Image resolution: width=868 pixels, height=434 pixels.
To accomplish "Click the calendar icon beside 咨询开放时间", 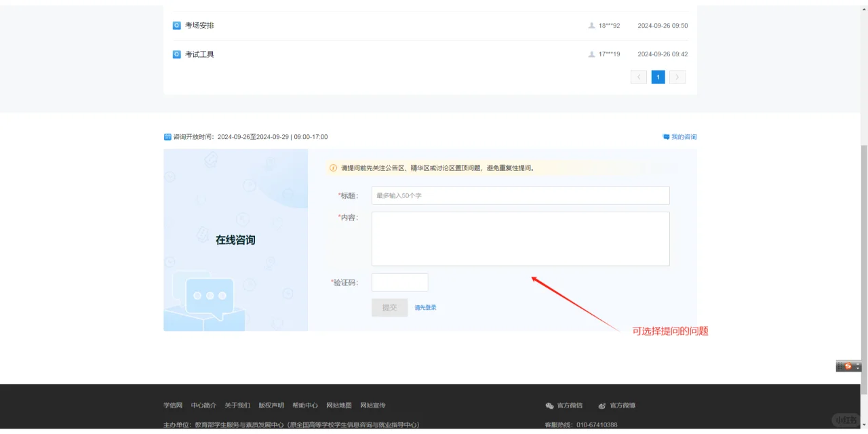I will pos(167,136).
